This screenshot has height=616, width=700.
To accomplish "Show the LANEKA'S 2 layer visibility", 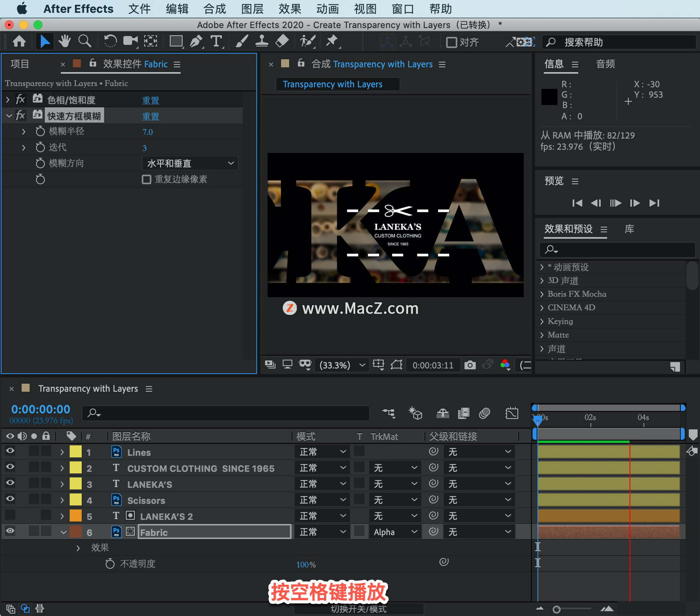I will 10,515.
